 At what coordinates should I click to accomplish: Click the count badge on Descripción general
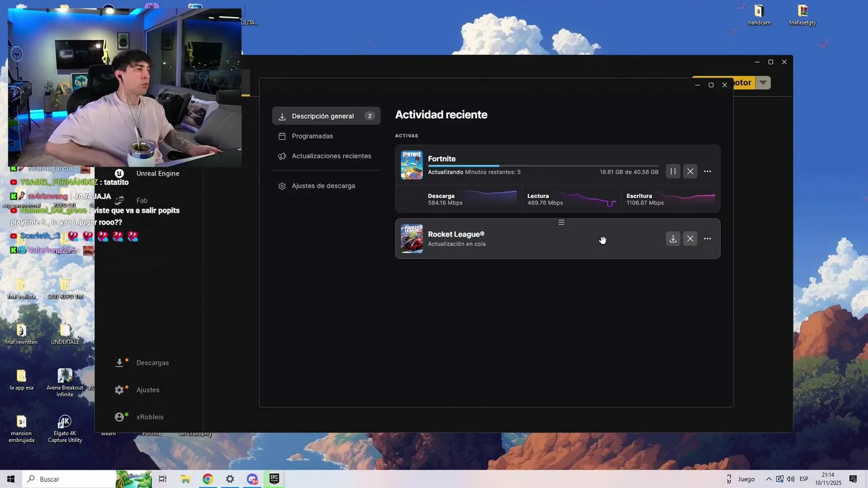click(370, 116)
